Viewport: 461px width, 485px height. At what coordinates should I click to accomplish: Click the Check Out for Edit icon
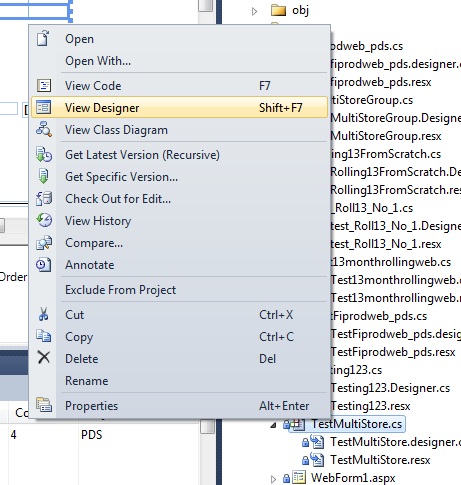coord(44,198)
